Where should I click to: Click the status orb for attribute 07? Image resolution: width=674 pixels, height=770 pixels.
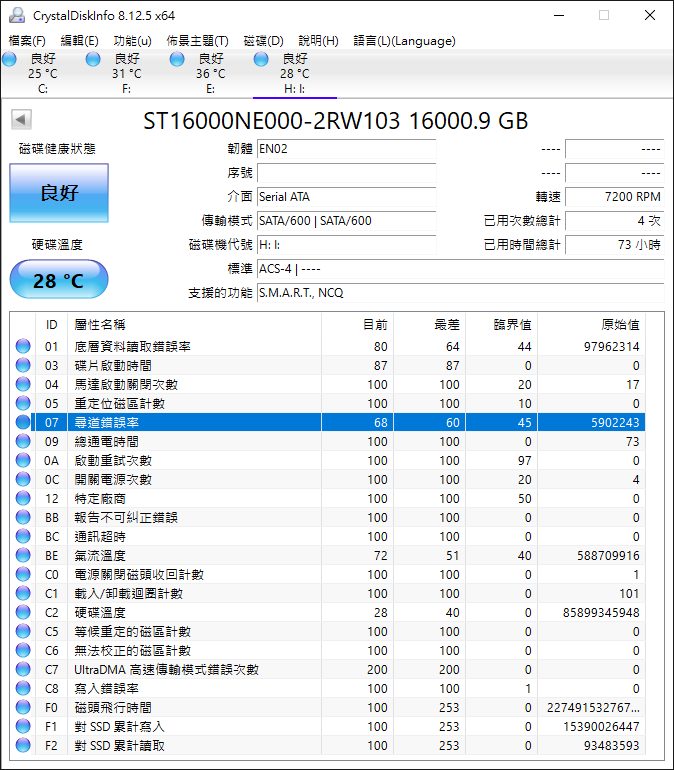pos(23,422)
